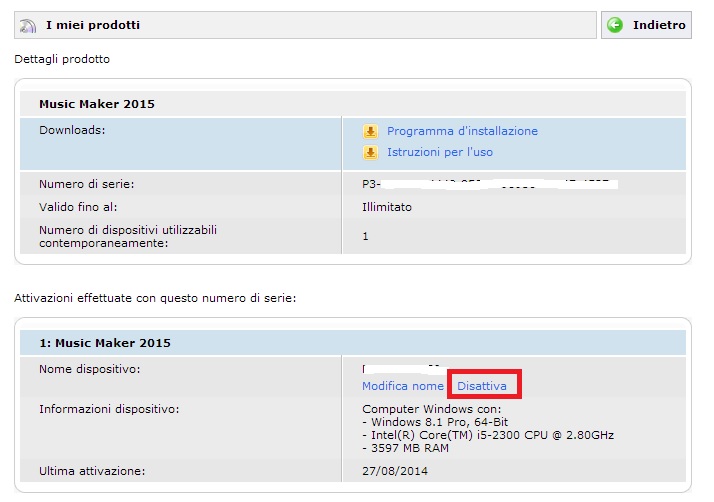Click the I miei prodotti header icon

[x=28, y=26]
